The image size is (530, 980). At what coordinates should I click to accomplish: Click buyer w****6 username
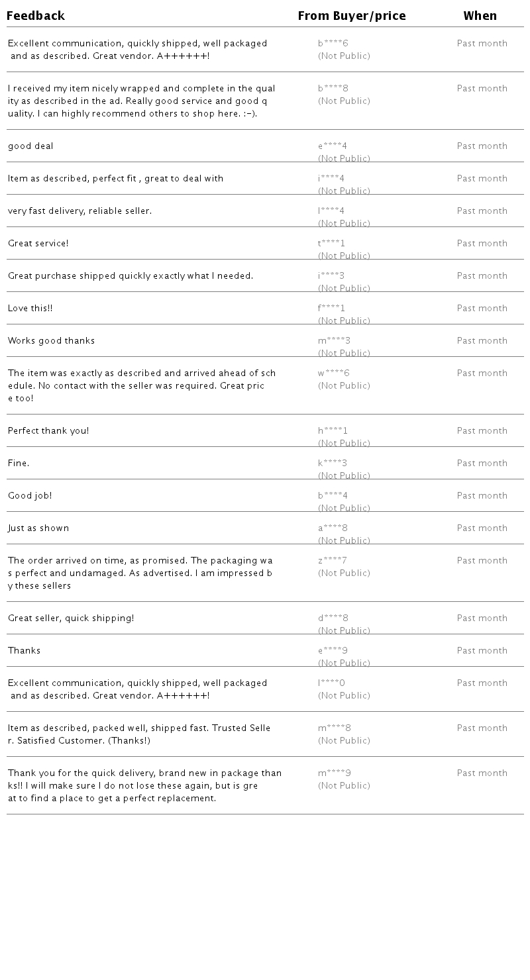(334, 373)
